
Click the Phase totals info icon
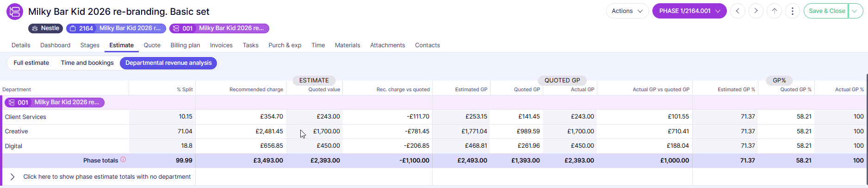click(x=123, y=160)
